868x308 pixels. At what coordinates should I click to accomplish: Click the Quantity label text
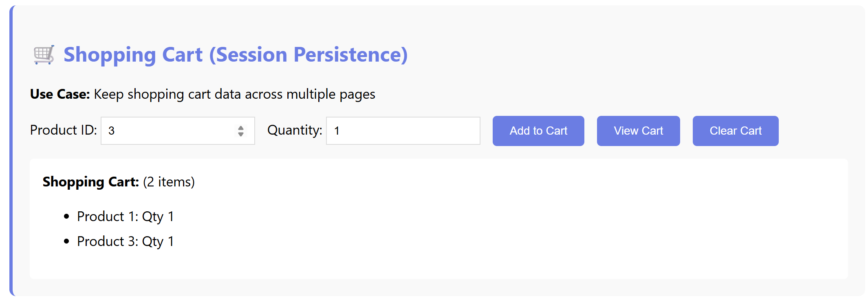(295, 130)
